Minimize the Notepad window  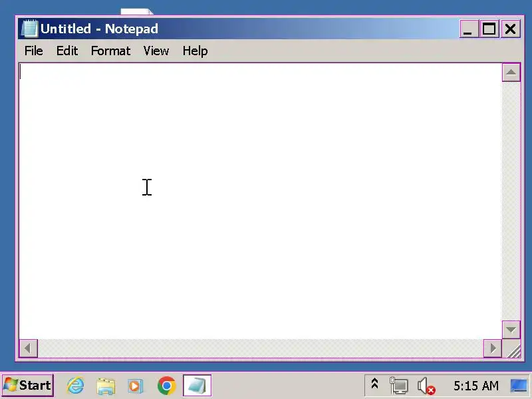click(469, 29)
